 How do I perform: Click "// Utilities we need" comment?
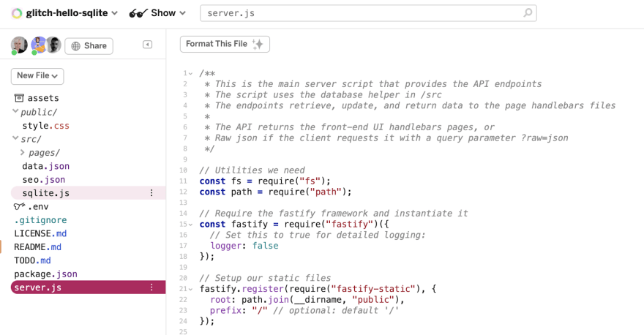pyautogui.click(x=252, y=170)
